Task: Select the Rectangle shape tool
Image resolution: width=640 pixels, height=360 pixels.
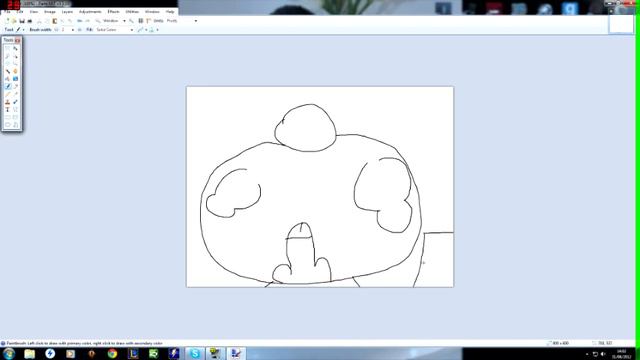Action: point(8,117)
